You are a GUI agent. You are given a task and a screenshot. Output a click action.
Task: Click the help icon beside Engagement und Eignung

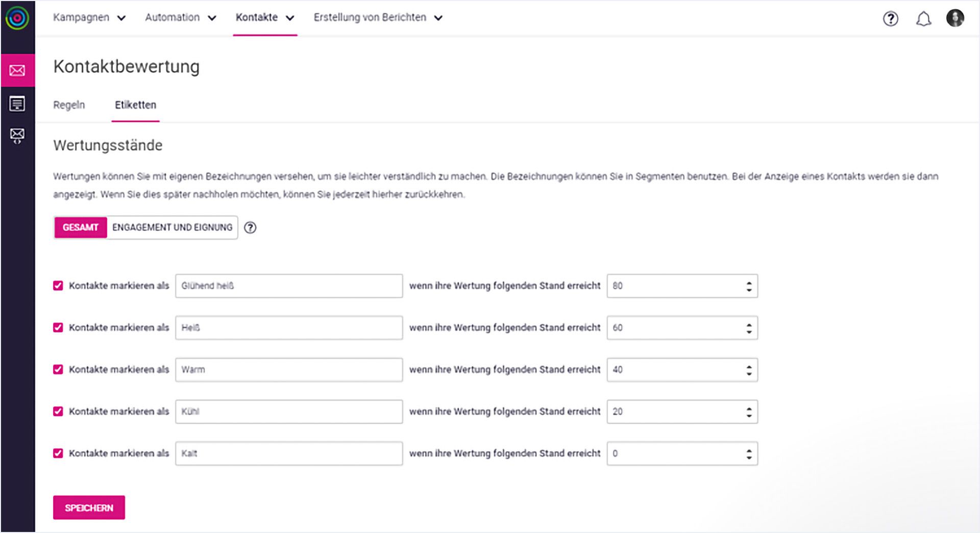click(x=251, y=228)
